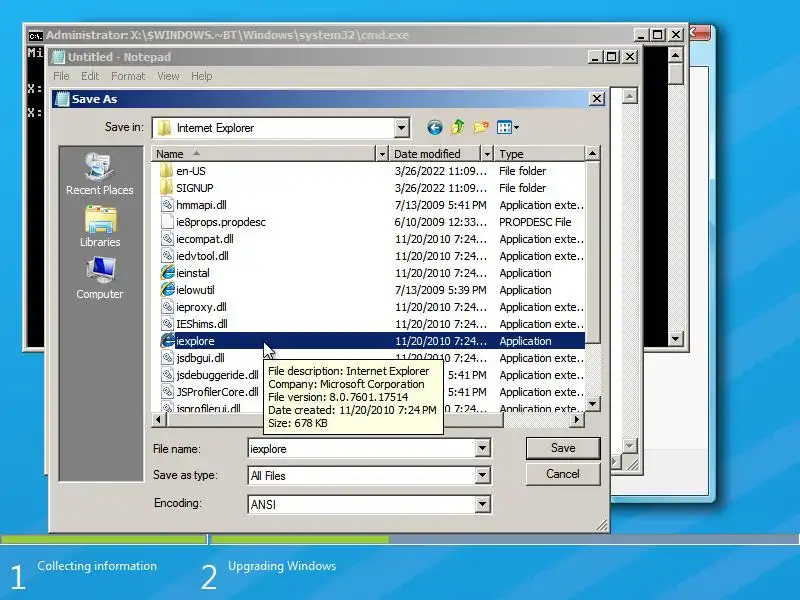Screen dimensions: 800x600
Task: Click the Back navigation icon in Save As
Action: point(434,127)
